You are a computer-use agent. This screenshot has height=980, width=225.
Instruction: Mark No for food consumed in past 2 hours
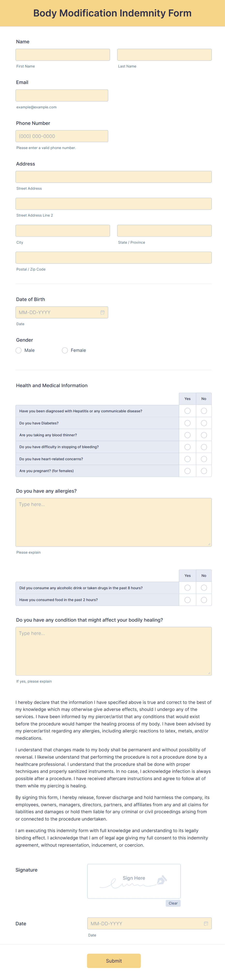(204, 600)
